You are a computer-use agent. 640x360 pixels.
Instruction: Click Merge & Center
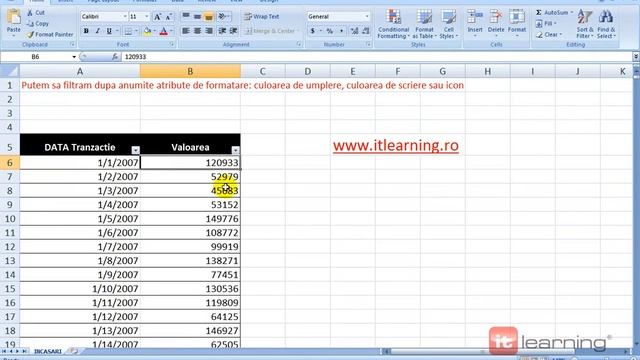[x=271, y=31]
